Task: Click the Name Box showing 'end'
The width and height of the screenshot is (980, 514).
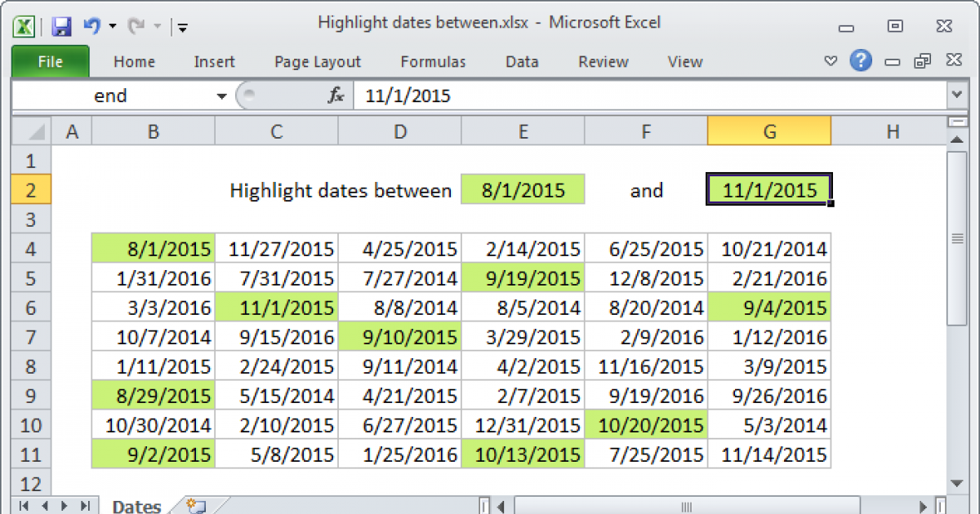Action: (x=112, y=96)
